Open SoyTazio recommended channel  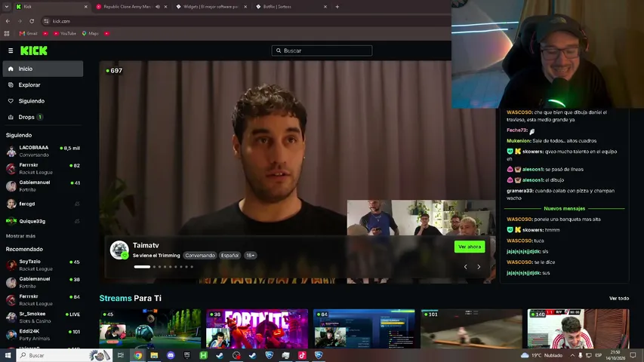coord(43,265)
